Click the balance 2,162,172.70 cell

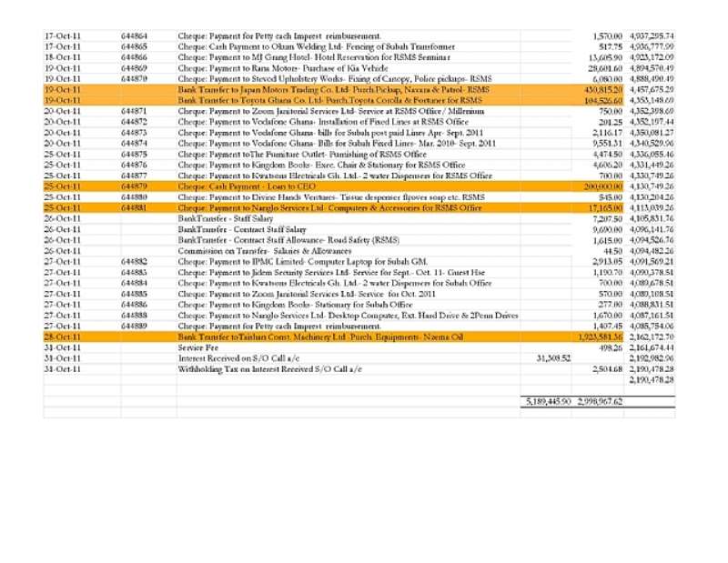[x=652, y=337]
